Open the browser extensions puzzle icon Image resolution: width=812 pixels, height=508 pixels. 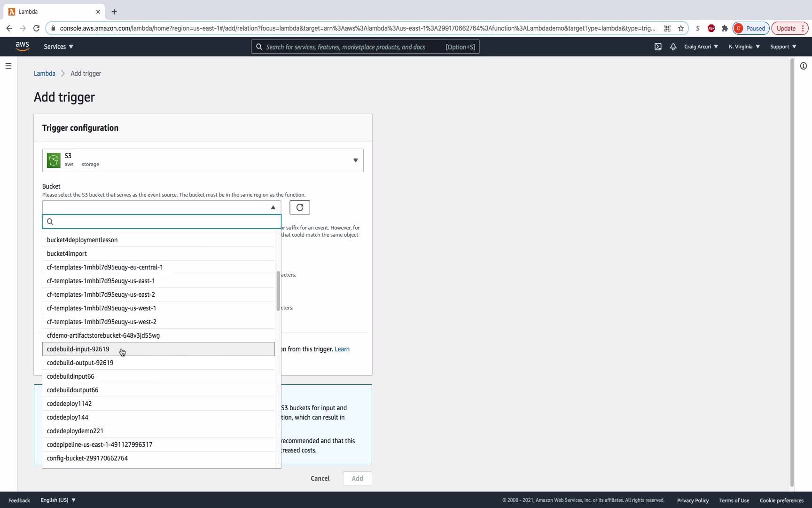click(725, 28)
